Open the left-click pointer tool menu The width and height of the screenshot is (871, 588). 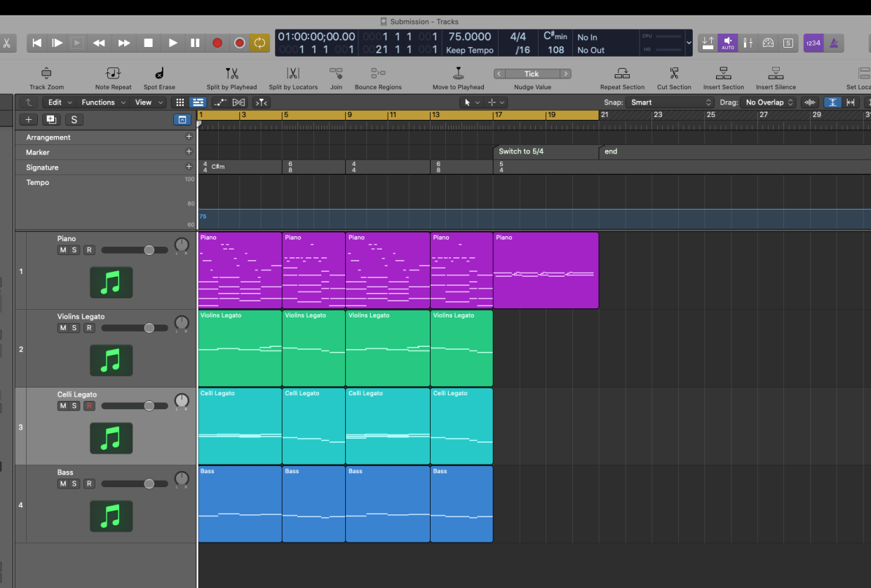click(x=471, y=102)
